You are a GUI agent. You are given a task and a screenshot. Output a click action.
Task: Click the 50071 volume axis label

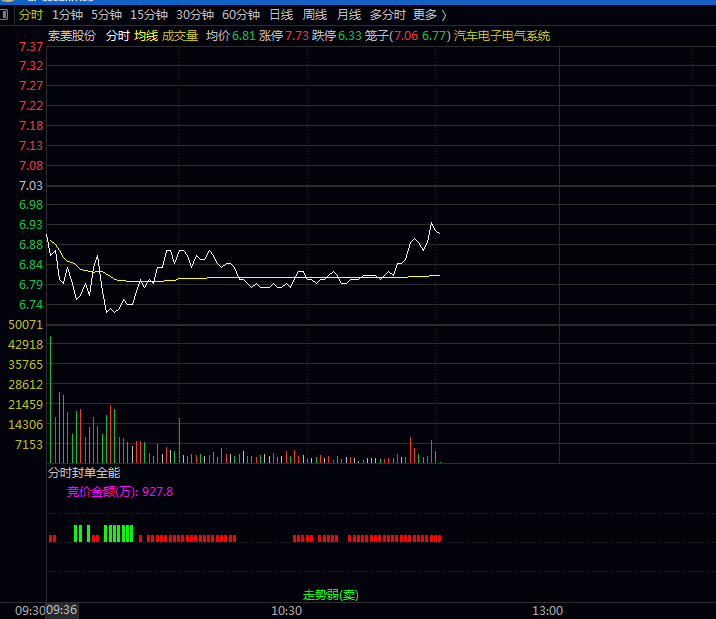pyautogui.click(x=26, y=325)
